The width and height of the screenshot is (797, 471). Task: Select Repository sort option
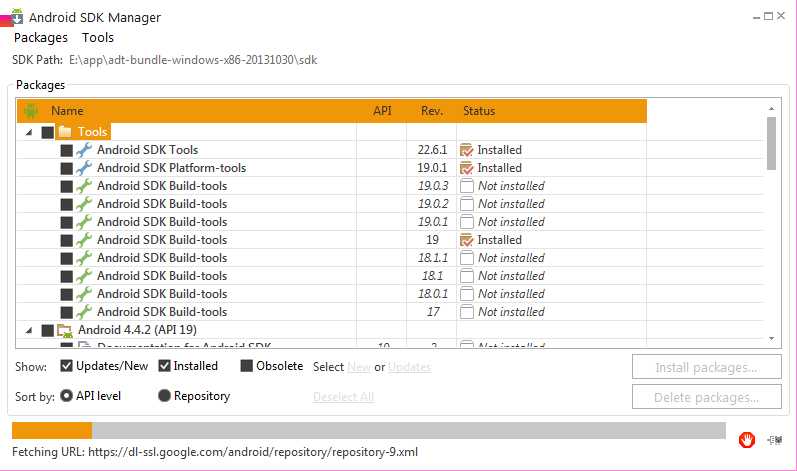164,395
